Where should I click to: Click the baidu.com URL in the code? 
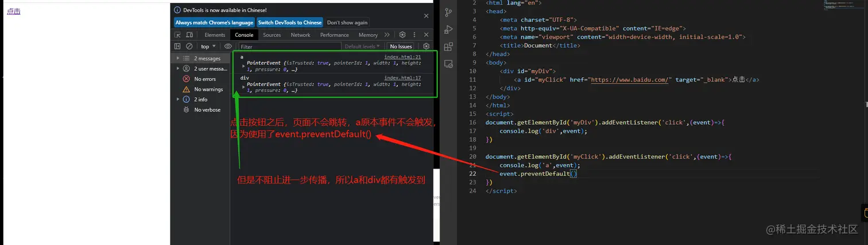(x=630, y=80)
